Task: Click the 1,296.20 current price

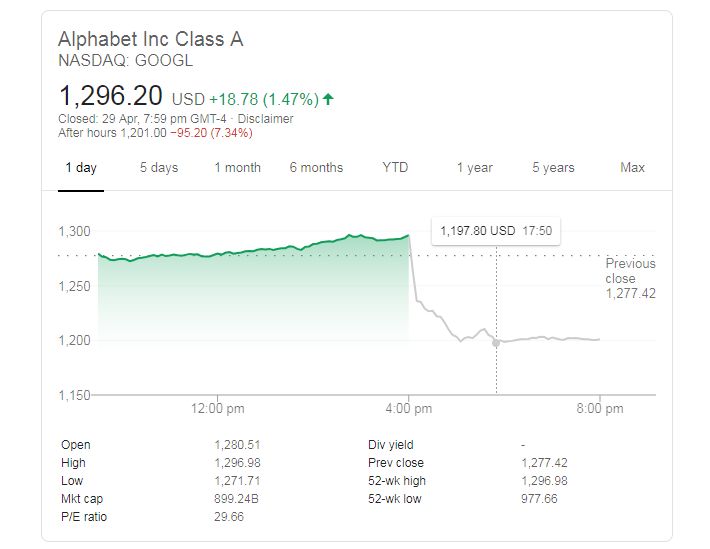Action: (x=112, y=96)
